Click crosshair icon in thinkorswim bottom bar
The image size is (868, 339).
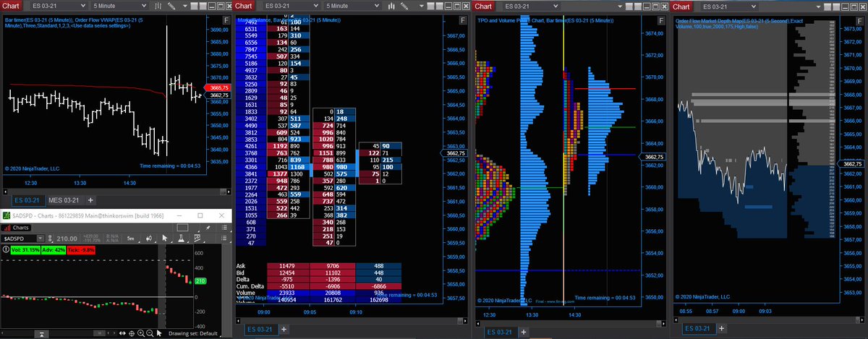coord(132,333)
